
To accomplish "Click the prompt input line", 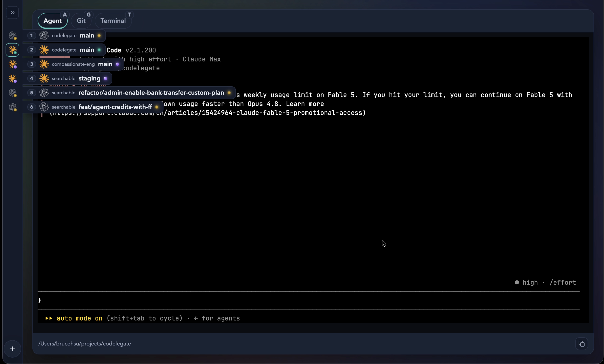I will 308,300.
